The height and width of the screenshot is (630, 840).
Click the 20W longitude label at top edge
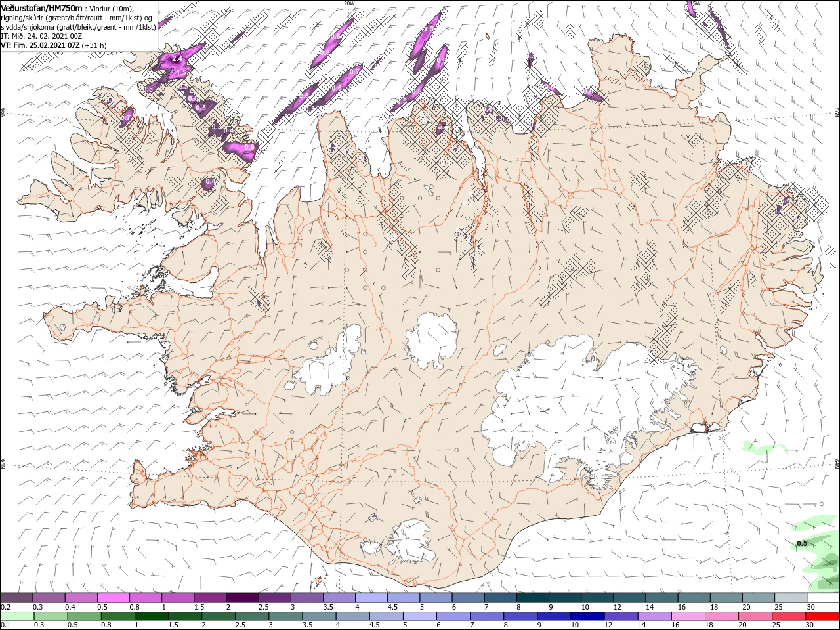pos(349,3)
